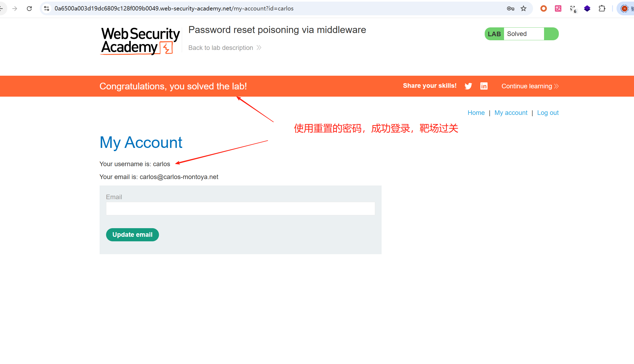
Task: Open the site information icon in address bar
Action: click(47, 9)
